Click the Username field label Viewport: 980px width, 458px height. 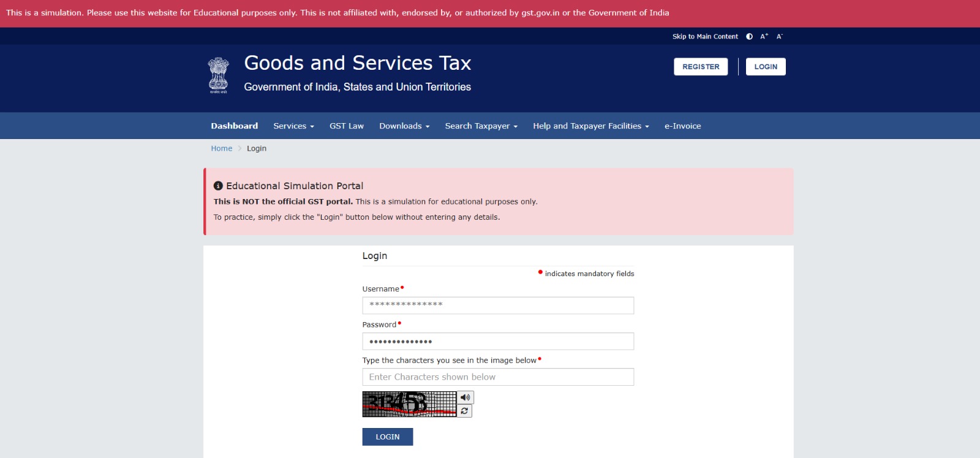click(x=380, y=289)
